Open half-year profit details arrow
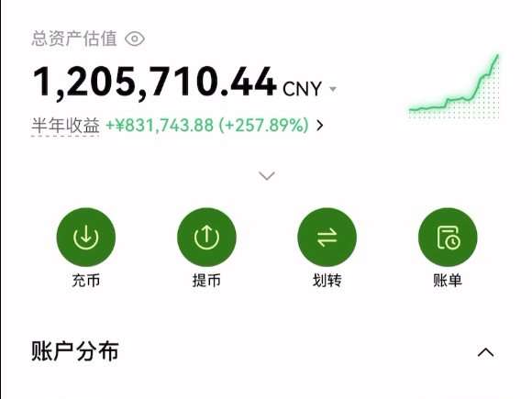This screenshot has height=399, width=532. 319,126
